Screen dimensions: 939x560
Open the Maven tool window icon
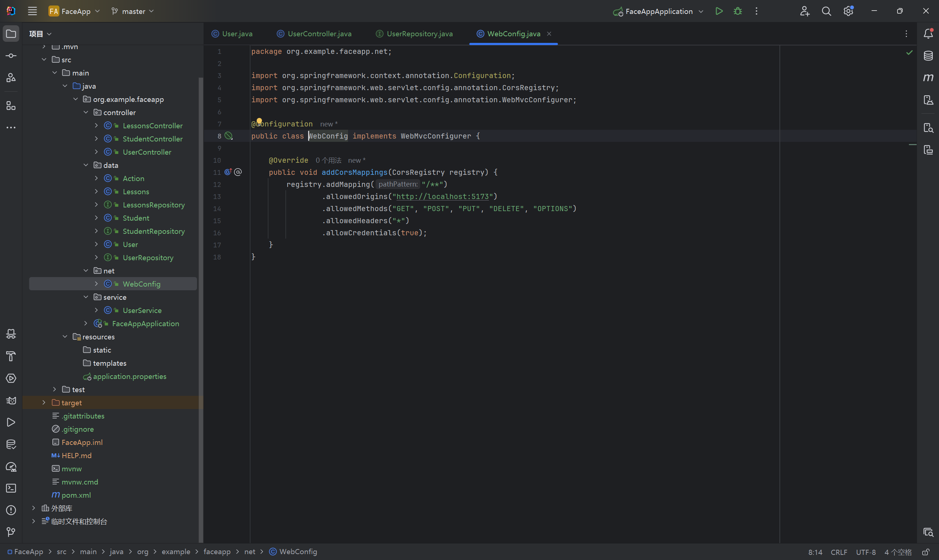(x=928, y=78)
